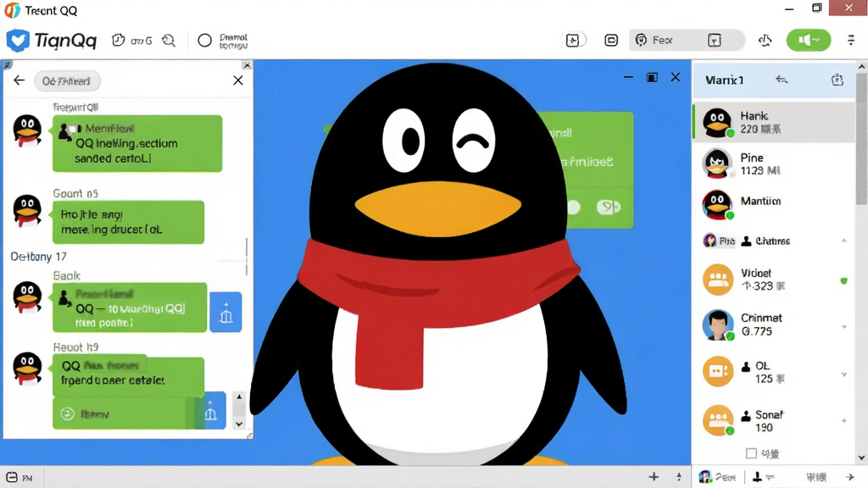Click the person icon in the bottom right bar
The image size is (868, 488).
(x=757, y=477)
